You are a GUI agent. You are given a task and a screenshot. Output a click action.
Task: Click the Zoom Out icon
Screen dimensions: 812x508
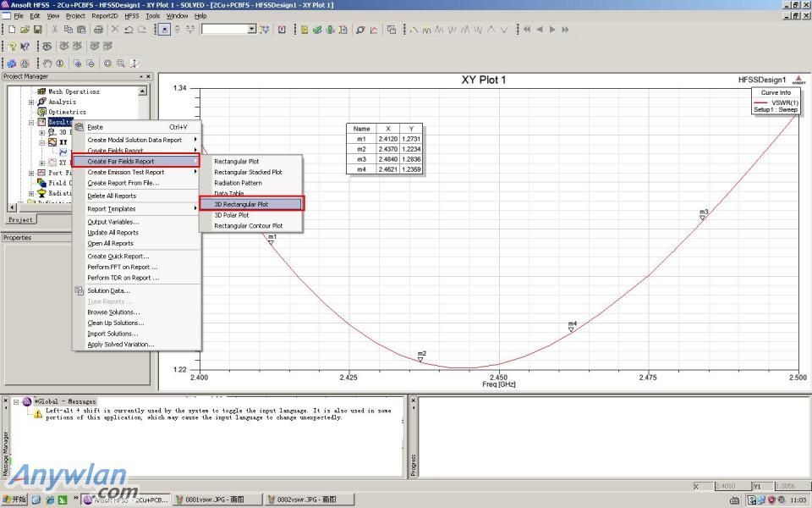coord(91,63)
